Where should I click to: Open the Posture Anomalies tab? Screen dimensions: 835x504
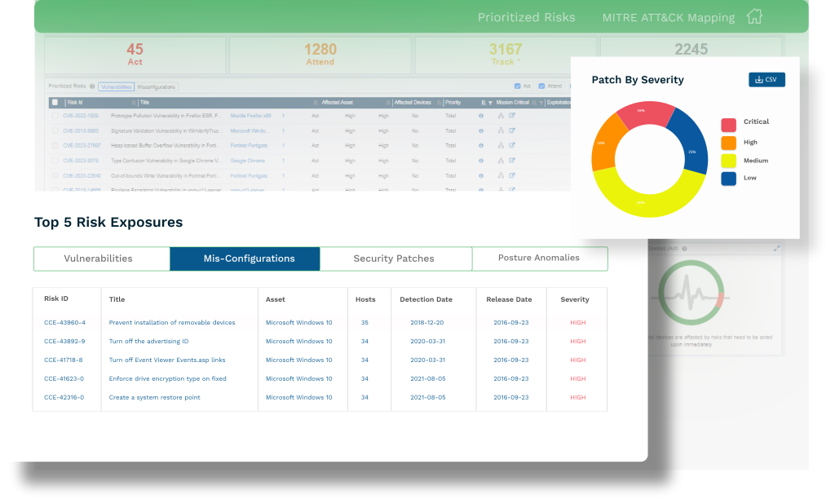pyautogui.click(x=539, y=259)
